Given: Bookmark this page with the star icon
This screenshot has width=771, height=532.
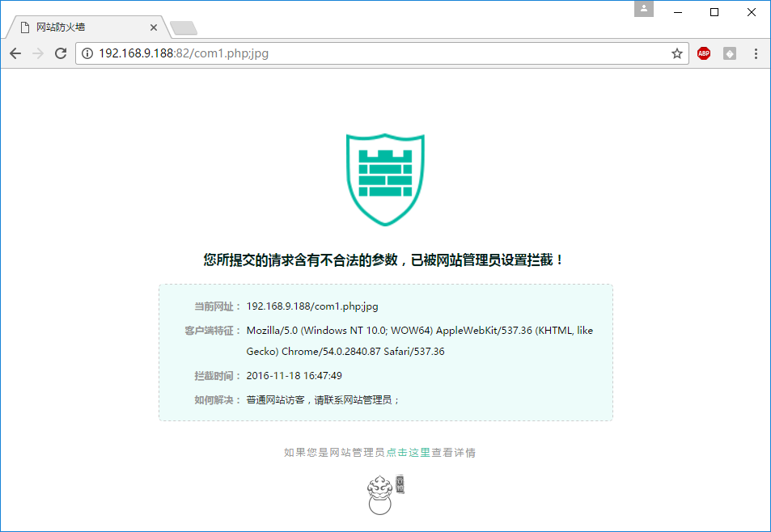Looking at the screenshot, I should click(x=676, y=53).
